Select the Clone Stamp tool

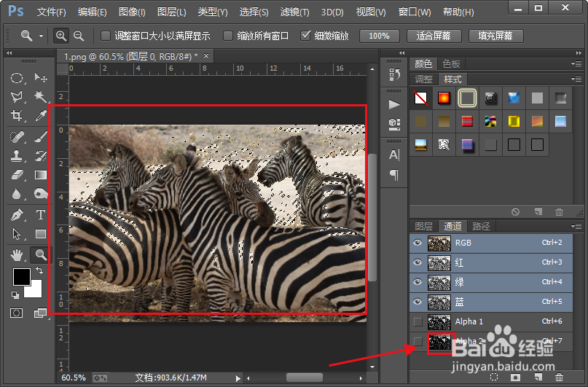tap(17, 156)
